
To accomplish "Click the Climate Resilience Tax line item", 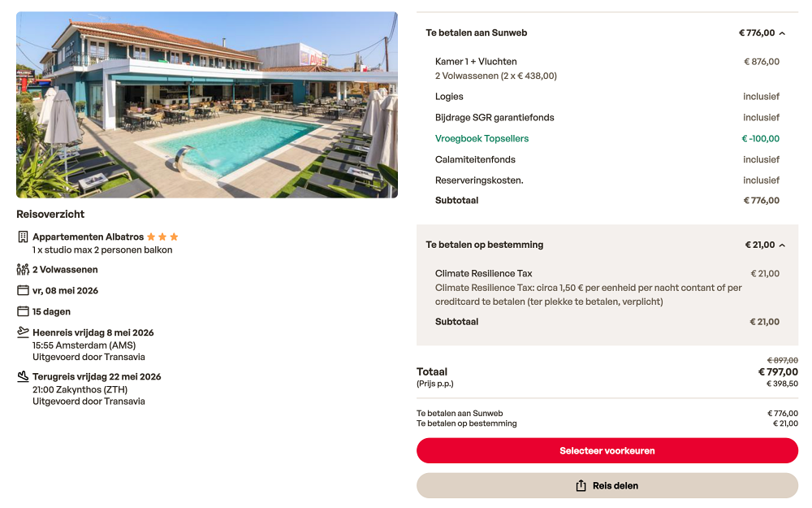I will [x=484, y=274].
